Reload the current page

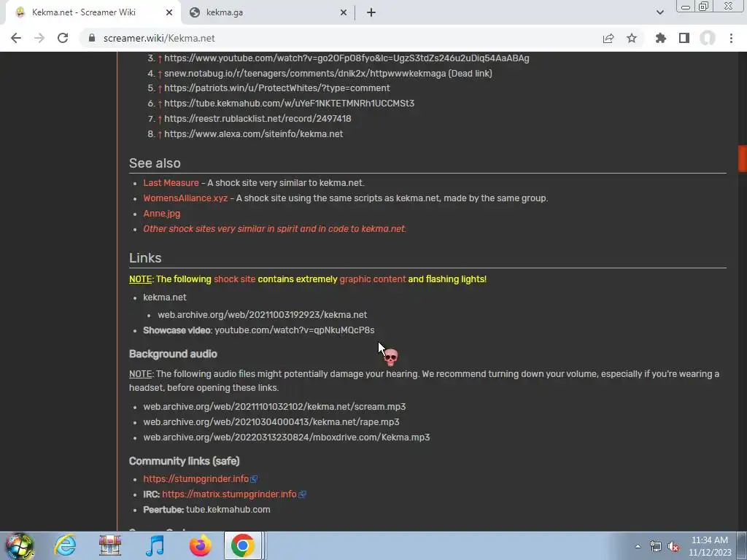(63, 38)
